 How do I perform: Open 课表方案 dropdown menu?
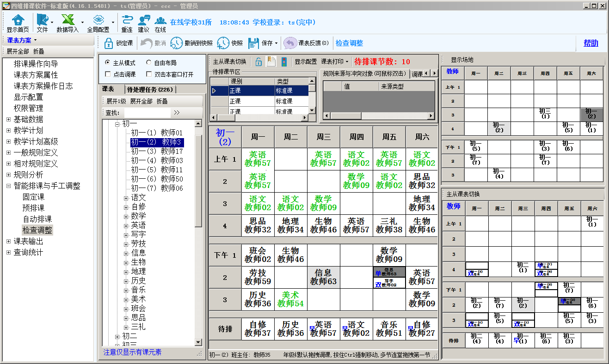coord(22,40)
